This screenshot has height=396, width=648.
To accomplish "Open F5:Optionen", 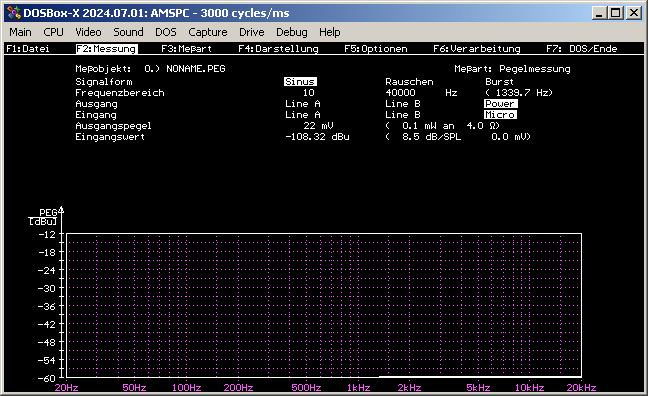I will [x=376, y=49].
